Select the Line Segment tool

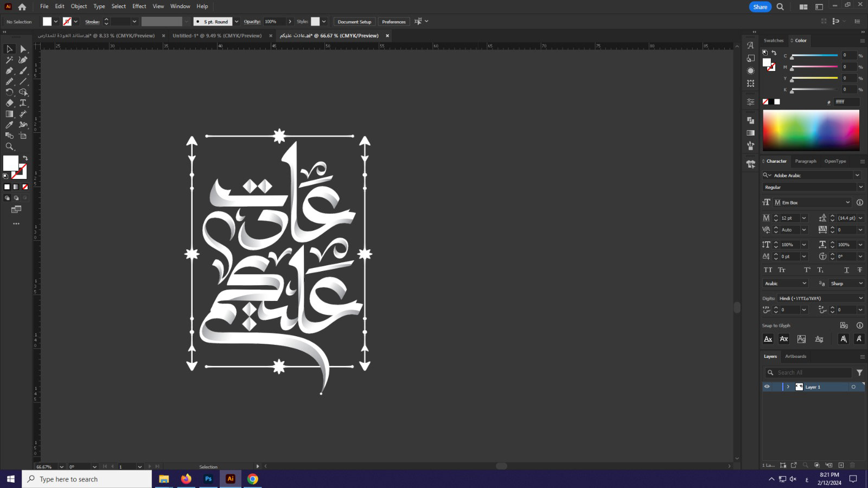tap(23, 81)
